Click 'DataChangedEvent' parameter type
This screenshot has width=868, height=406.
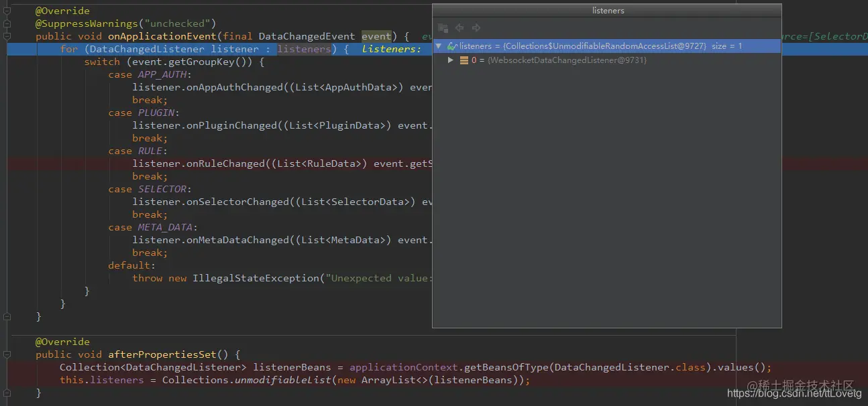point(307,36)
